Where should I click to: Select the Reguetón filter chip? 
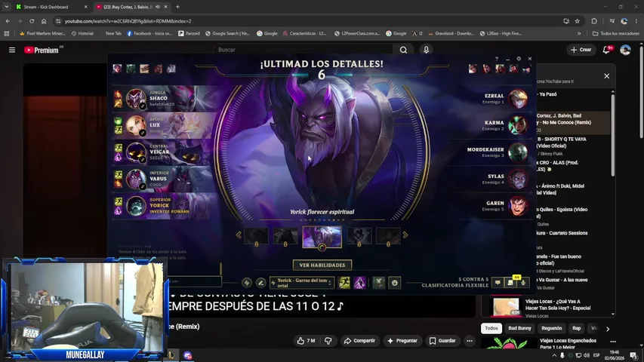552,328
